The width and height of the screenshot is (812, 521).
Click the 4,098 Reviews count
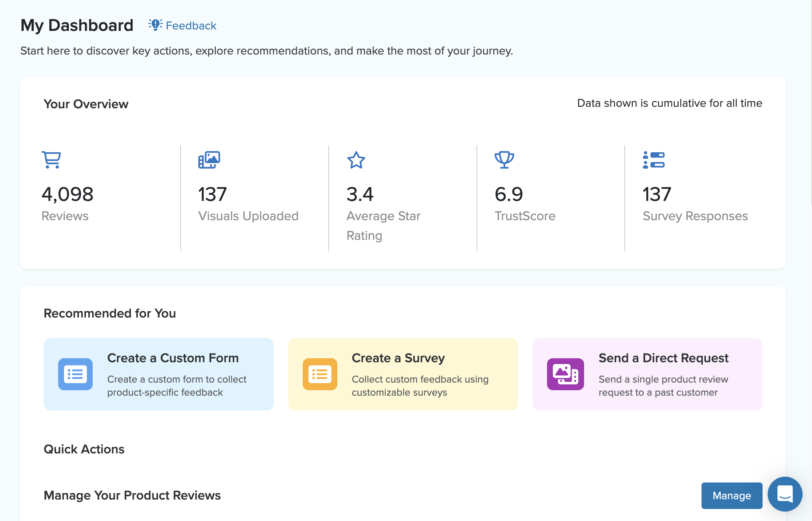[68, 194]
